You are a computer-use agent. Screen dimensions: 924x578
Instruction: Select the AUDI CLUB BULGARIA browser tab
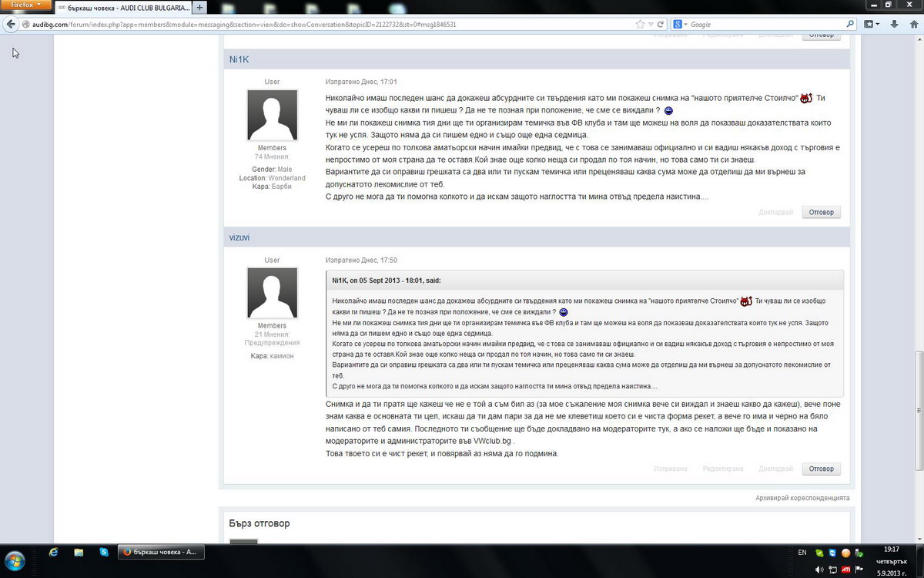click(123, 7)
